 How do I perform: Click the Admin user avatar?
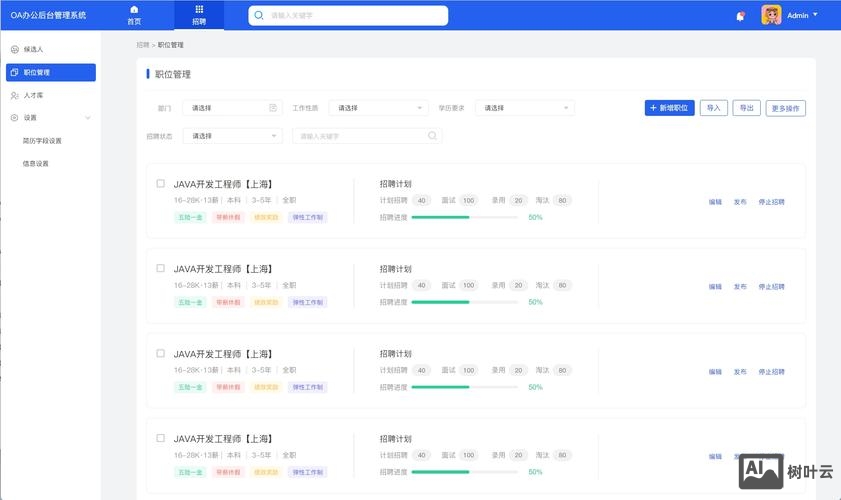click(x=771, y=15)
